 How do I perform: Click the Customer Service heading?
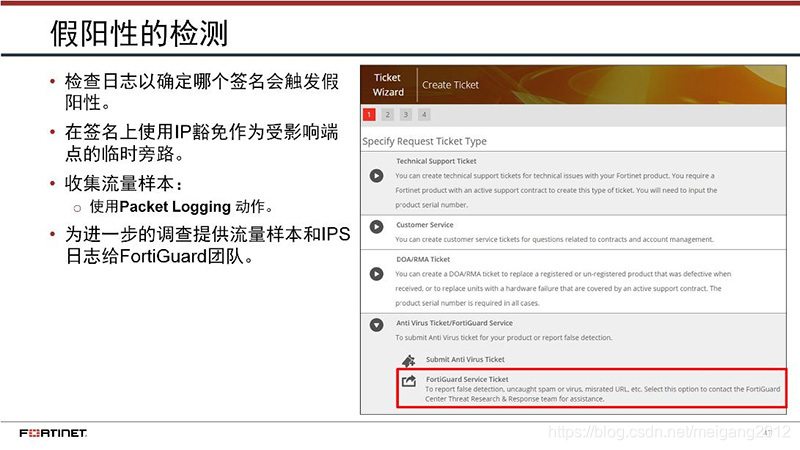(424, 225)
